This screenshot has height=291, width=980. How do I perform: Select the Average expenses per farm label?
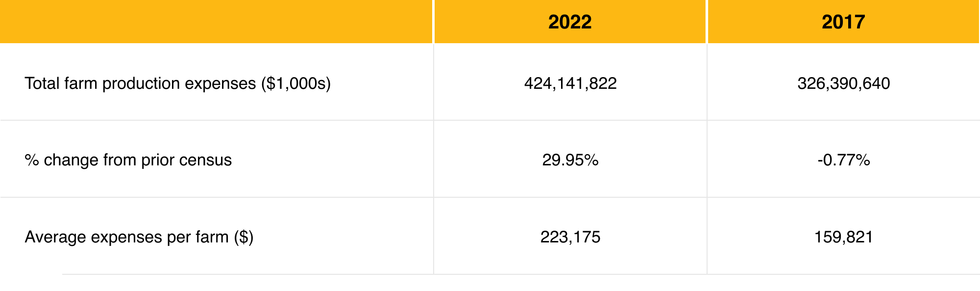click(139, 237)
